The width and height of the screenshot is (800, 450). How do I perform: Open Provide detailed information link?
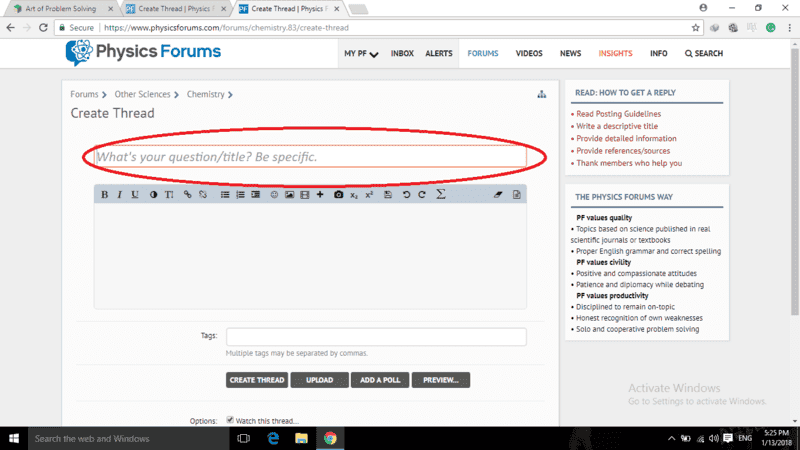[x=626, y=138]
